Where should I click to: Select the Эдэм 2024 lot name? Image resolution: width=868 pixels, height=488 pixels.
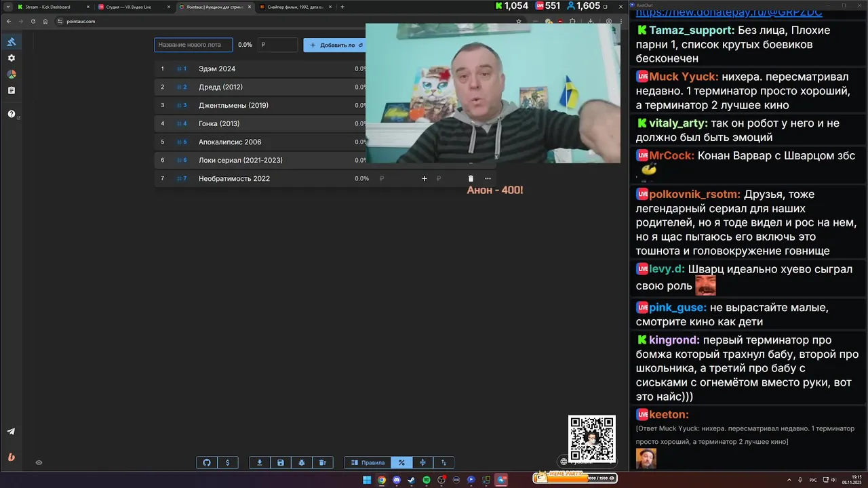click(x=217, y=69)
